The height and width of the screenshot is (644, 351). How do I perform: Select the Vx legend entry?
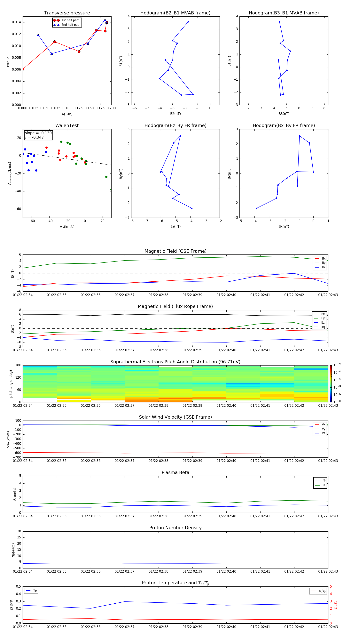click(320, 424)
